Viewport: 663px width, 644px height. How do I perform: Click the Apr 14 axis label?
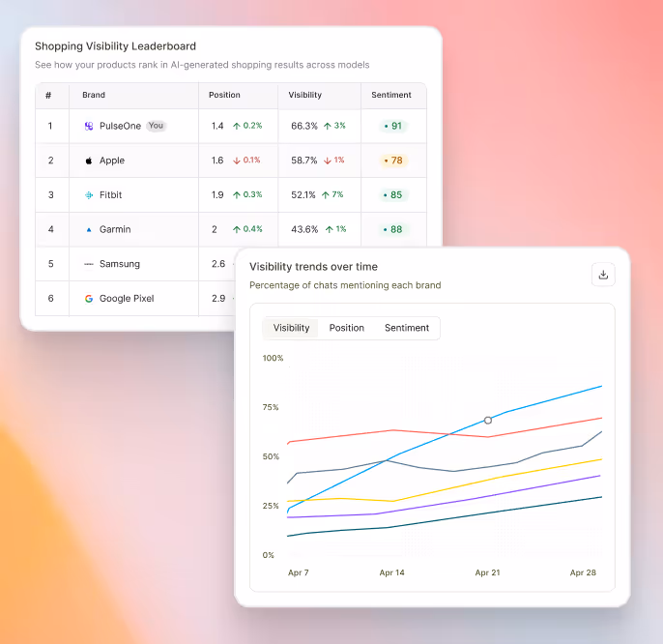391,572
